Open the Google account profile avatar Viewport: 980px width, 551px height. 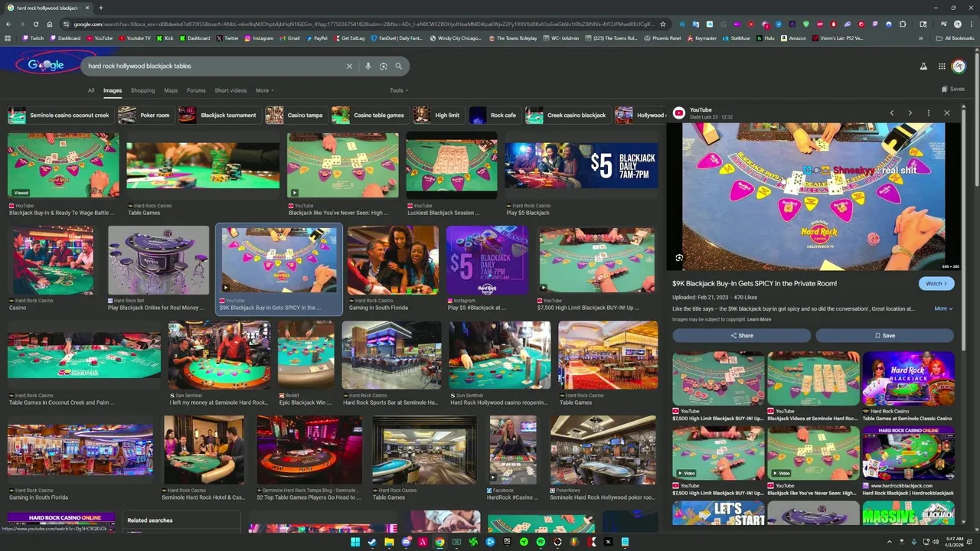tap(959, 67)
